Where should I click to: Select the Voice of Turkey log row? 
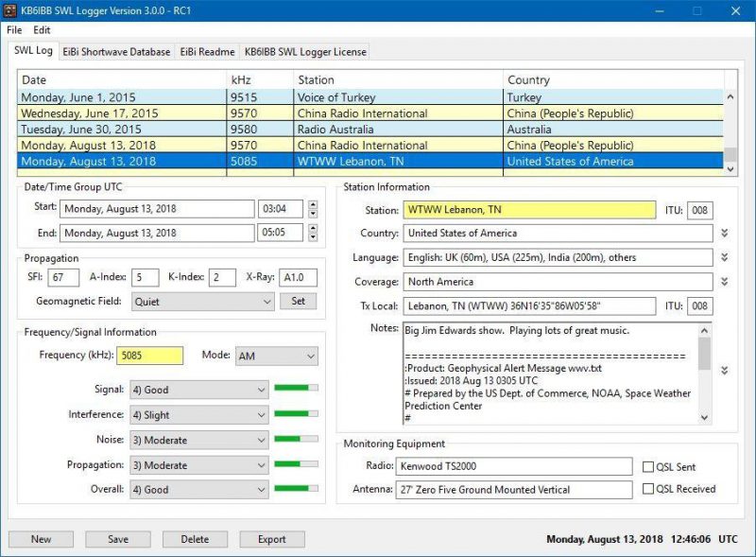point(370,97)
